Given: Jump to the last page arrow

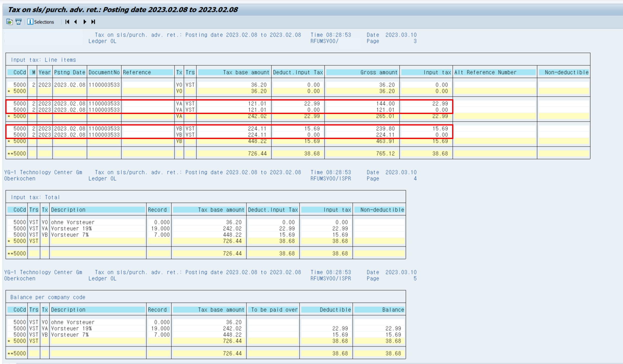Looking at the screenshot, I should click(x=93, y=22).
